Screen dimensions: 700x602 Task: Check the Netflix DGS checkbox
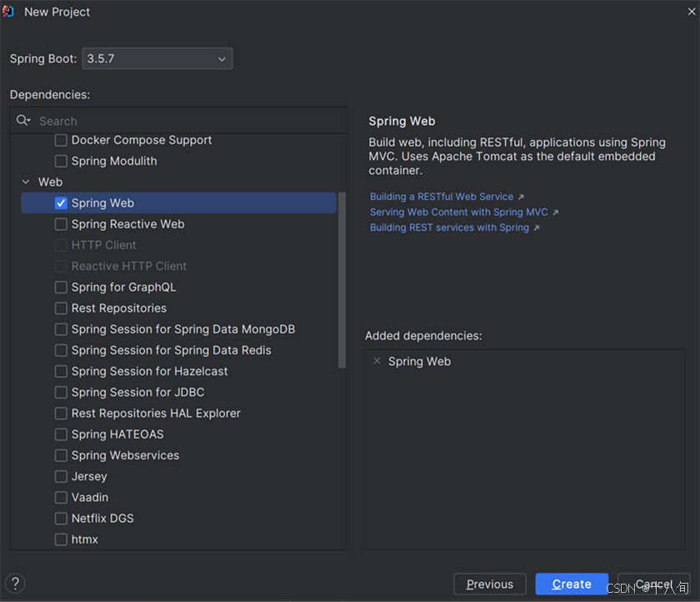coord(61,519)
